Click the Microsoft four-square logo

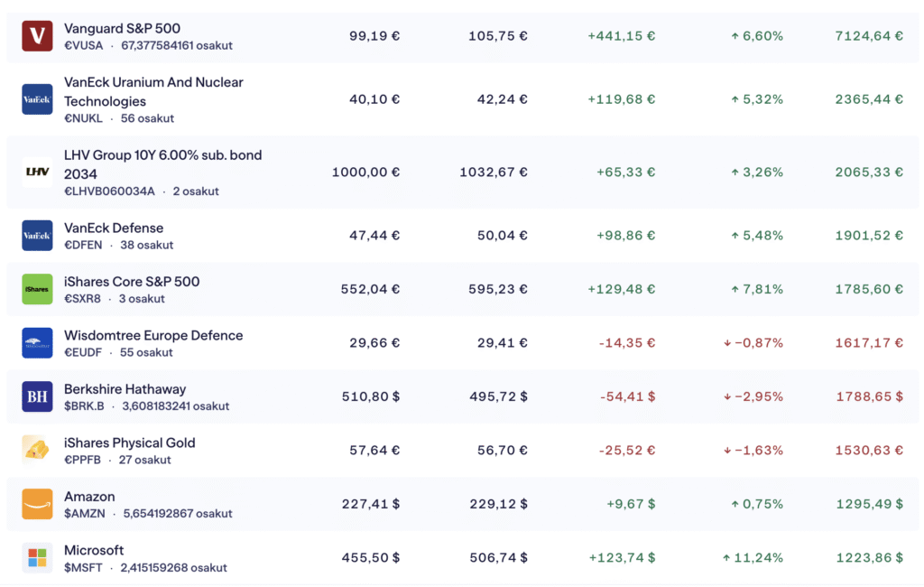(x=37, y=557)
